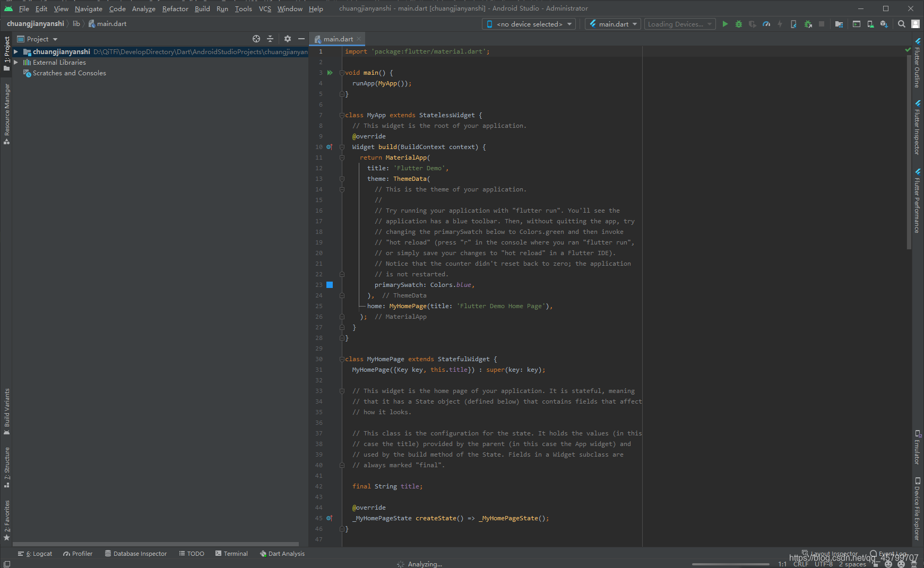Close the main.dart editor tab
The image size is (924, 568).
[359, 39]
